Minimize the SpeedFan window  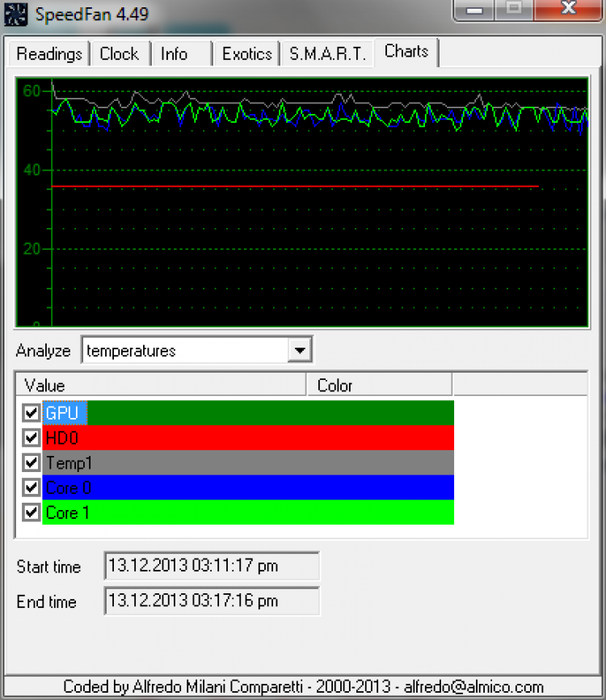474,9
